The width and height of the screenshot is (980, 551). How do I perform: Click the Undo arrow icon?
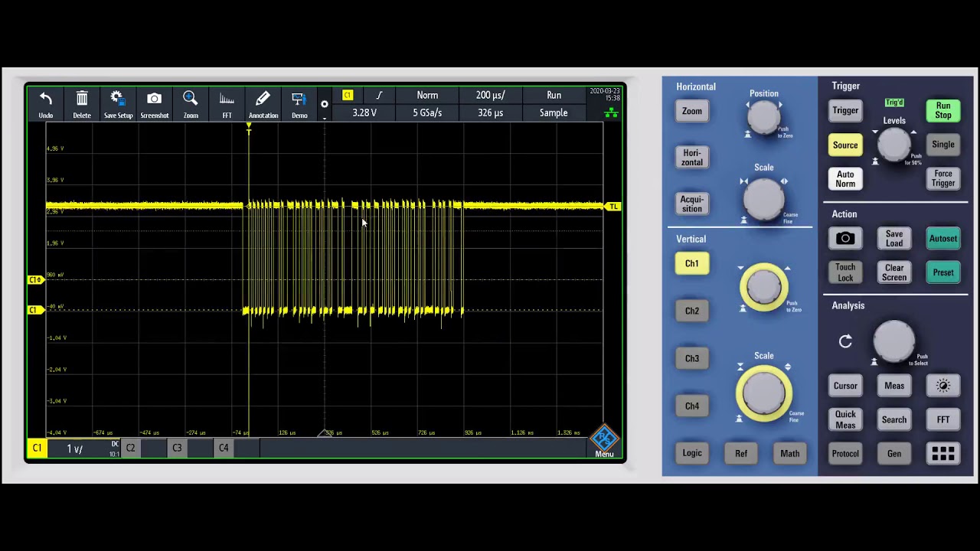pyautogui.click(x=46, y=99)
